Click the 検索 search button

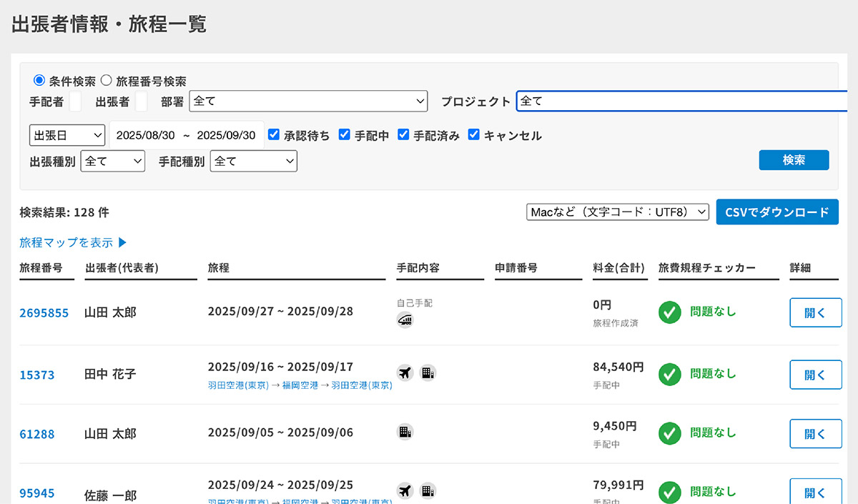click(794, 160)
